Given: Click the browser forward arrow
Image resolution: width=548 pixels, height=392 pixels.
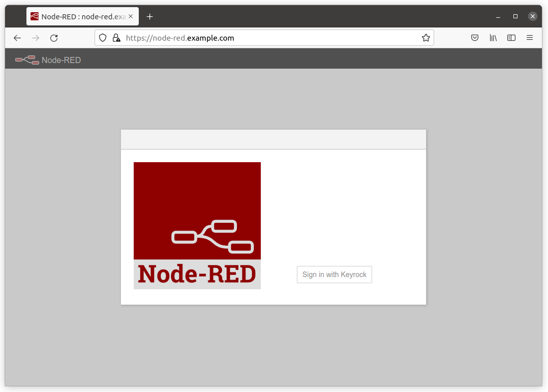Looking at the screenshot, I should point(36,38).
